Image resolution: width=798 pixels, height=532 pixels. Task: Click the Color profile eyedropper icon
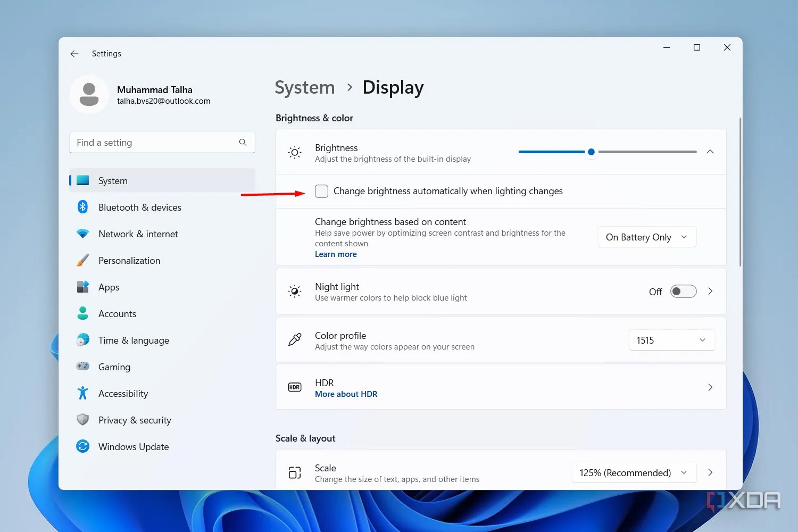294,340
